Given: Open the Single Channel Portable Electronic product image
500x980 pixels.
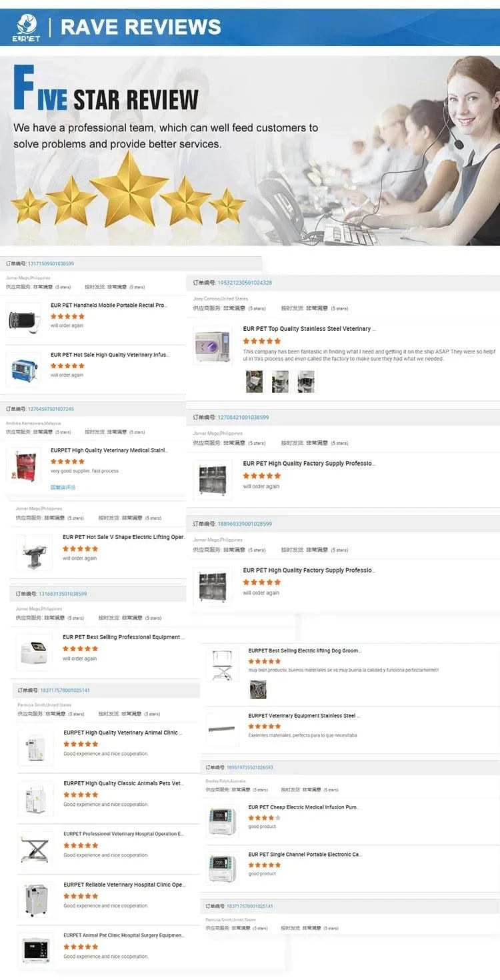Looking at the screenshot, I should [x=222, y=868].
